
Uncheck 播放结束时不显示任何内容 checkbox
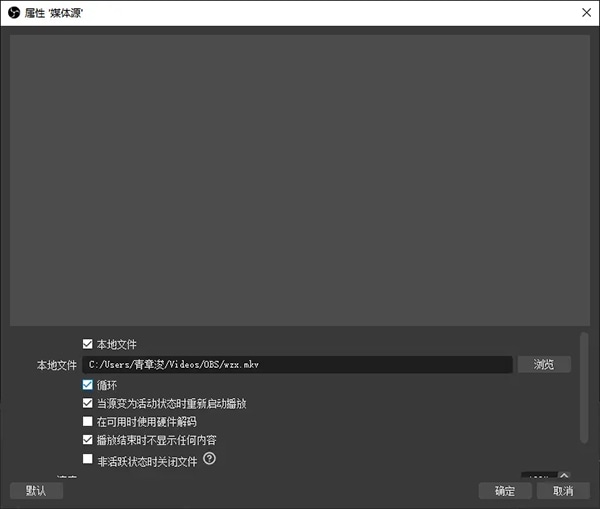[x=88, y=440]
